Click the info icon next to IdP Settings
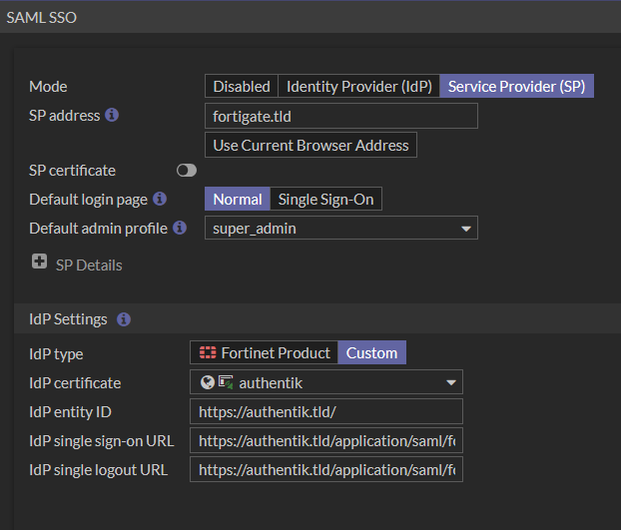The height and width of the screenshot is (530, 621). tap(123, 320)
